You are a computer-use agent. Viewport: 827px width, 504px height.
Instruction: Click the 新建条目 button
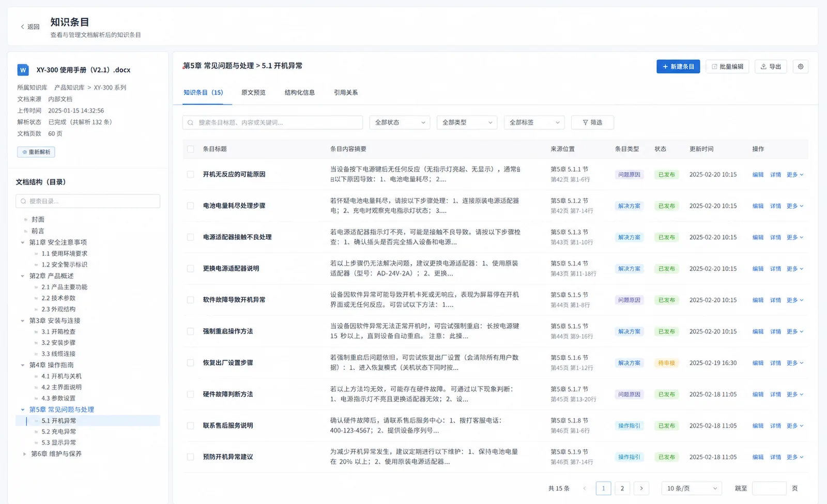pos(678,67)
